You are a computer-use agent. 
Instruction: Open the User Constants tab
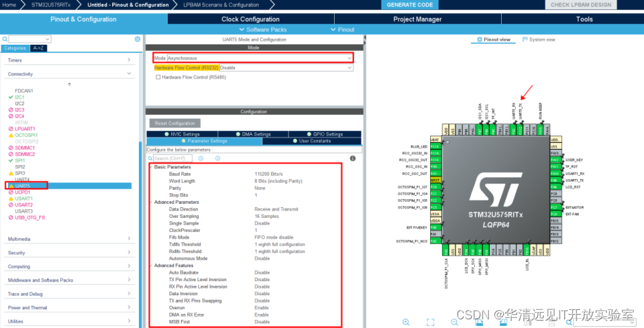[x=311, y=141]
